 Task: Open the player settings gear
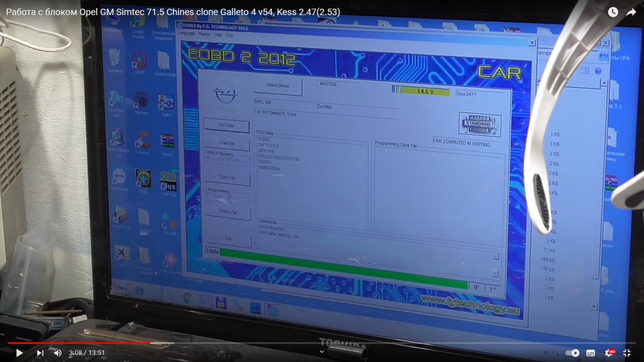(609, 353)
